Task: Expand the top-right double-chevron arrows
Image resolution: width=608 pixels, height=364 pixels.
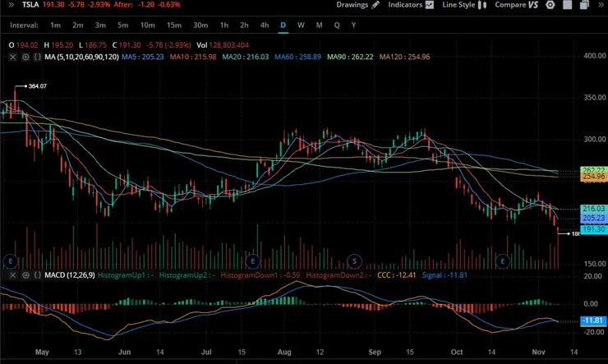Action: coord(601,5)
